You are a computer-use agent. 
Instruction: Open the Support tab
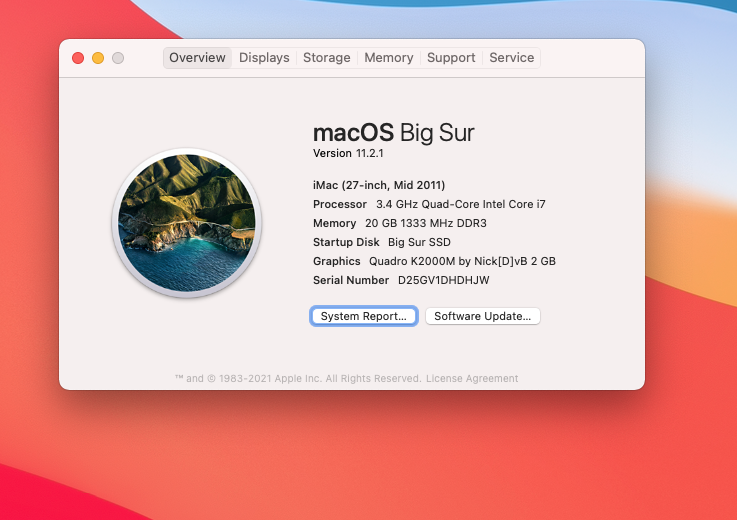pyautogui.click(x=451, y=58)
